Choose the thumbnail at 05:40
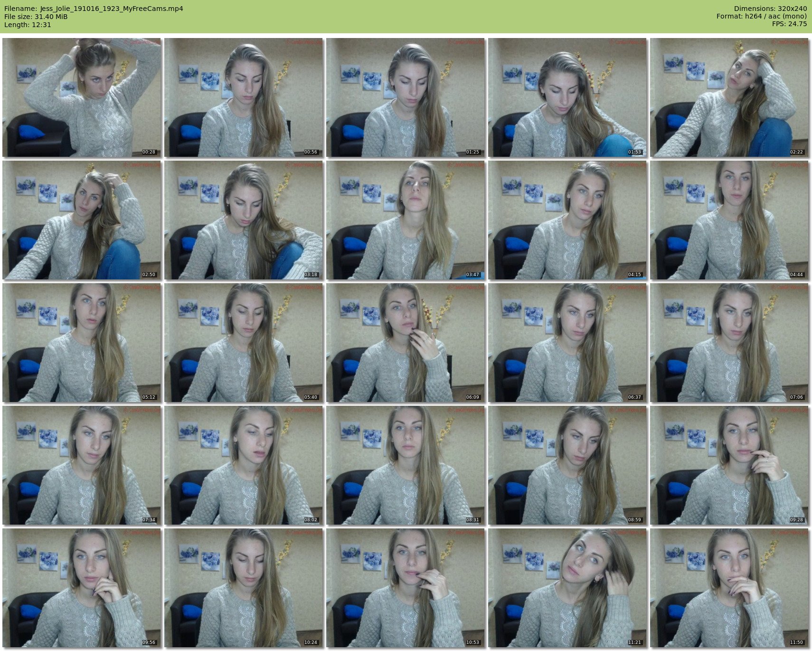 pyautogui.click(x=244, y=343)
